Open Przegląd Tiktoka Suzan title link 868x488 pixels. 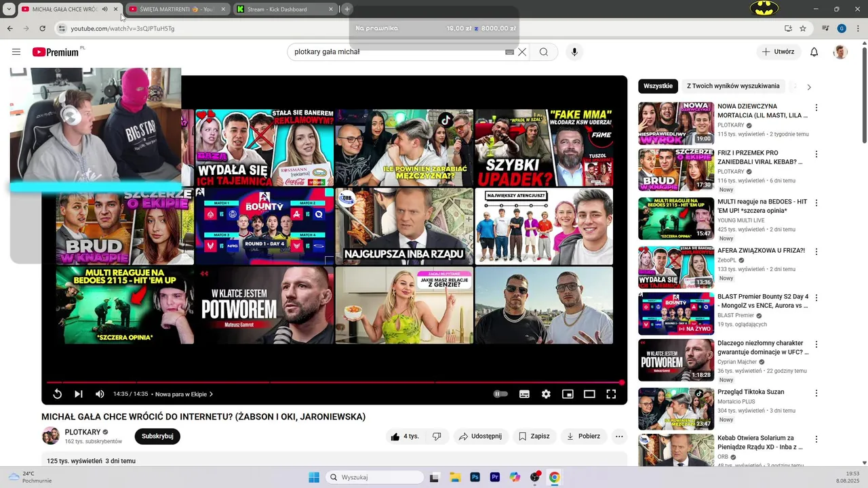(x=751, y=392)
